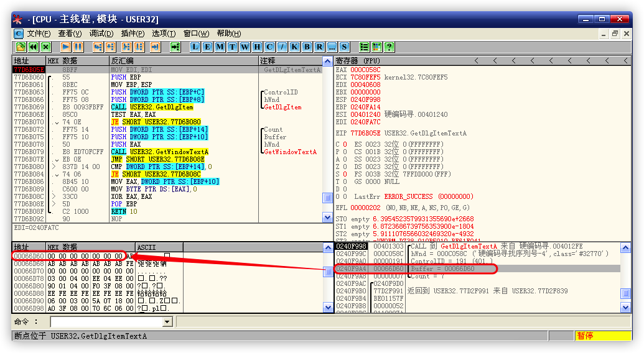Viewport: 644px width, 353px height.
Task: Select the Z flag bit in registers
Action: tap(345, 166)
